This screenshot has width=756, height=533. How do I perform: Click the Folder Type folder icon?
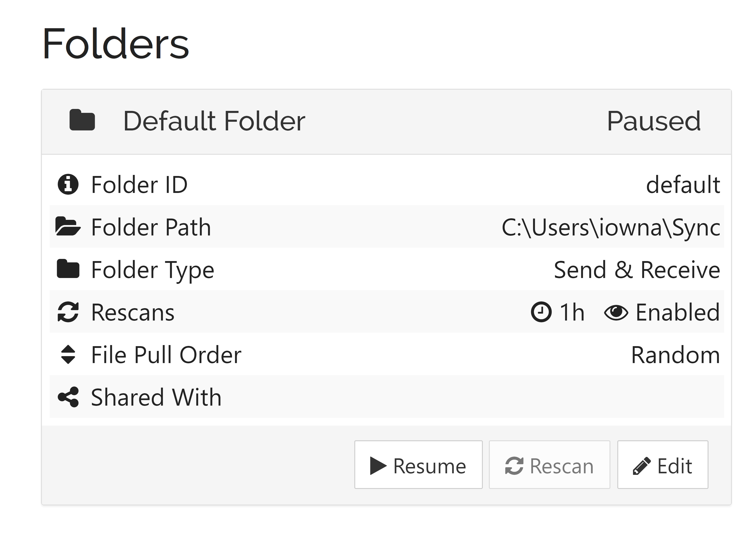click(x=68, y=269)
